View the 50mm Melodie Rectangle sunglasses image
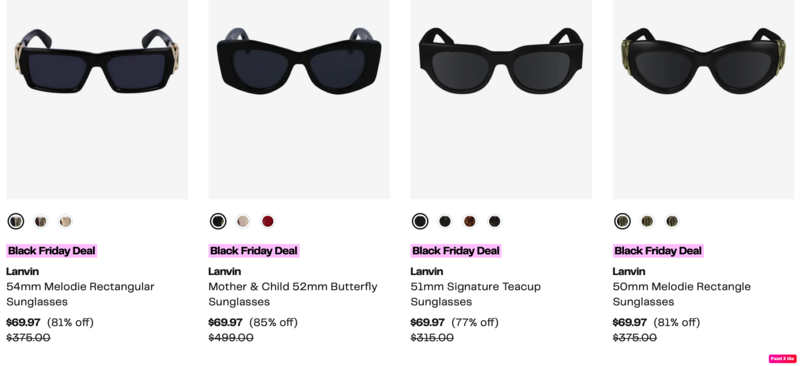This screenshot has width=800, height=366. tap(703, 100)
